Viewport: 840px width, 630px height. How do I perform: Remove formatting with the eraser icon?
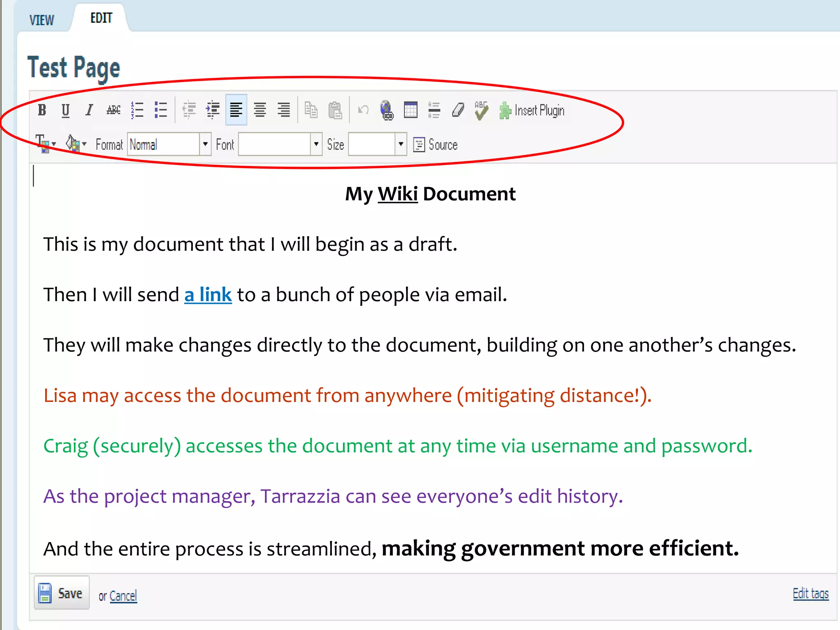(x=458, y=110)
